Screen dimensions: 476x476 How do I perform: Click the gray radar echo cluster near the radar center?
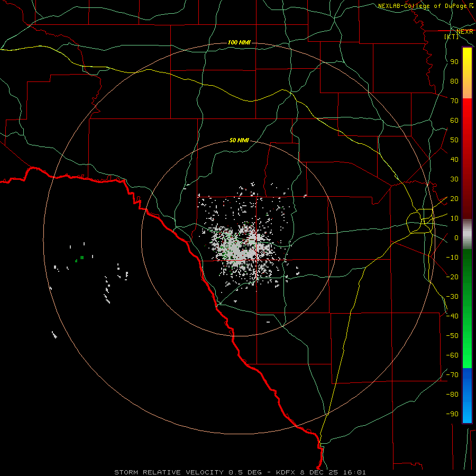241,248
